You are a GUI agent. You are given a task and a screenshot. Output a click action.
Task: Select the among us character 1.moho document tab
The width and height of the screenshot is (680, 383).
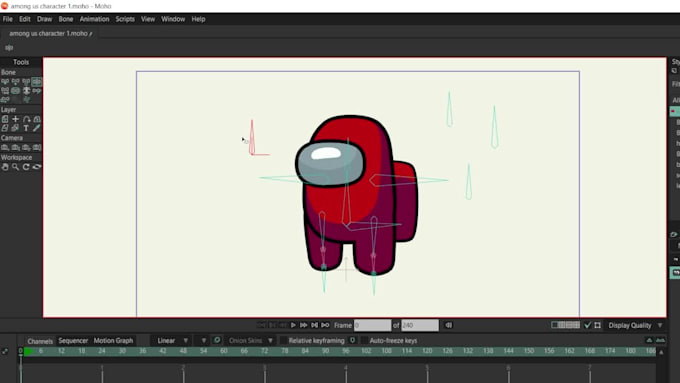tap(50, 33)
